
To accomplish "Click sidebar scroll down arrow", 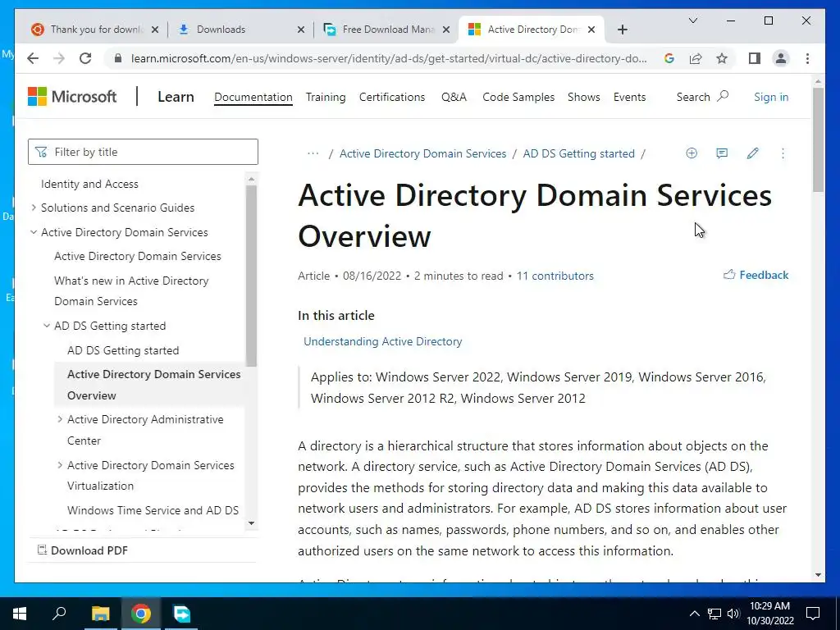I will (x=251, y=523).
